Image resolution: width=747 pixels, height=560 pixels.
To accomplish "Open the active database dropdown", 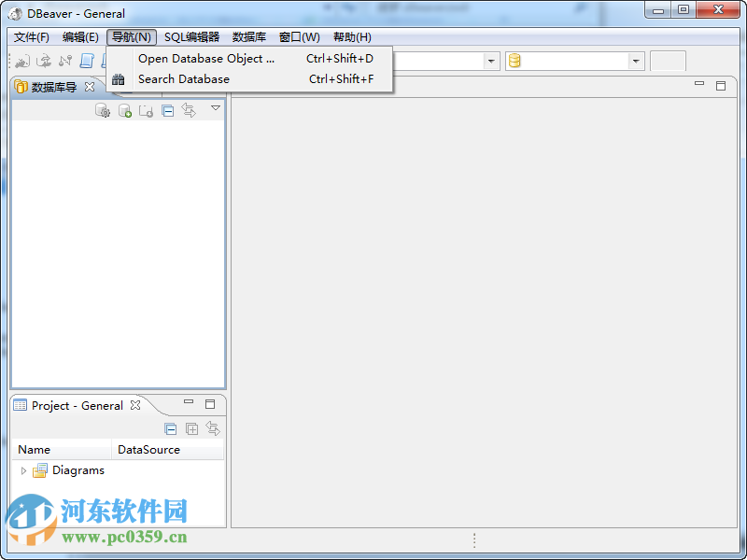I will 635,61.
